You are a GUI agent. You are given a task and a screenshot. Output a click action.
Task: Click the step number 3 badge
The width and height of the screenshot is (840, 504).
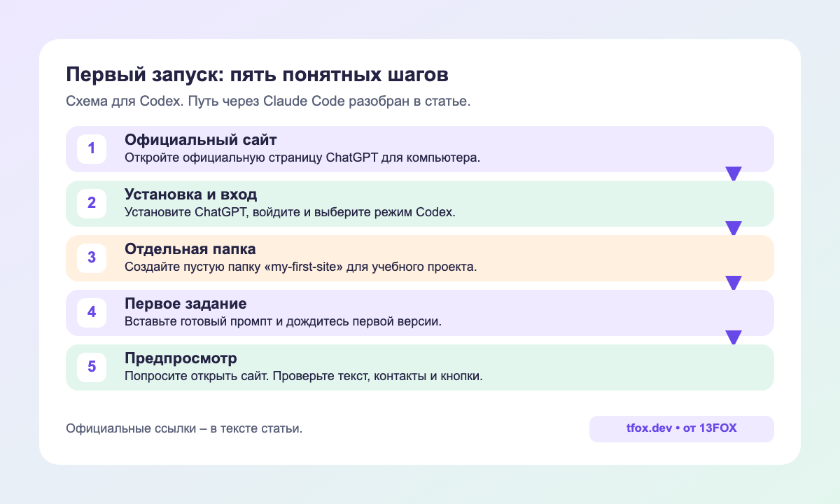[x=92, y=258]
